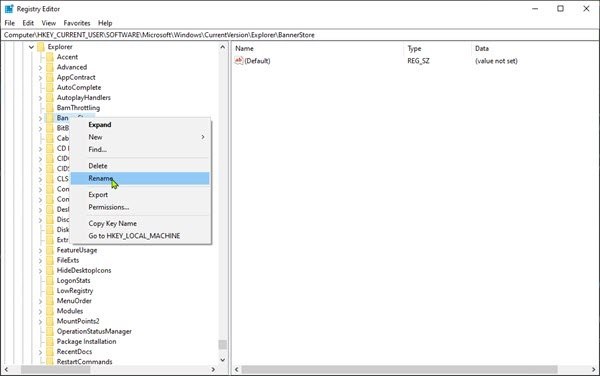Click the (value not set) data cell
Screen dimensions: 600x376
pos(496,61)
